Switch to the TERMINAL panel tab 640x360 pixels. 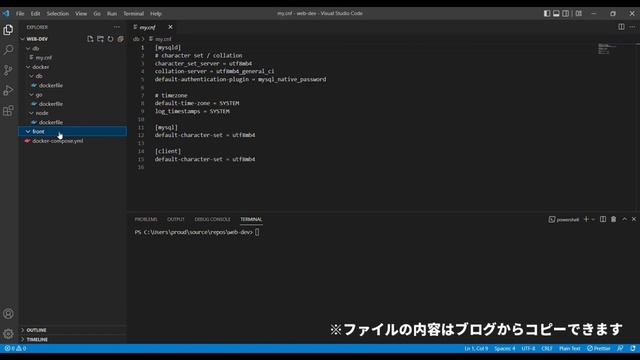(x=251, y=220)
